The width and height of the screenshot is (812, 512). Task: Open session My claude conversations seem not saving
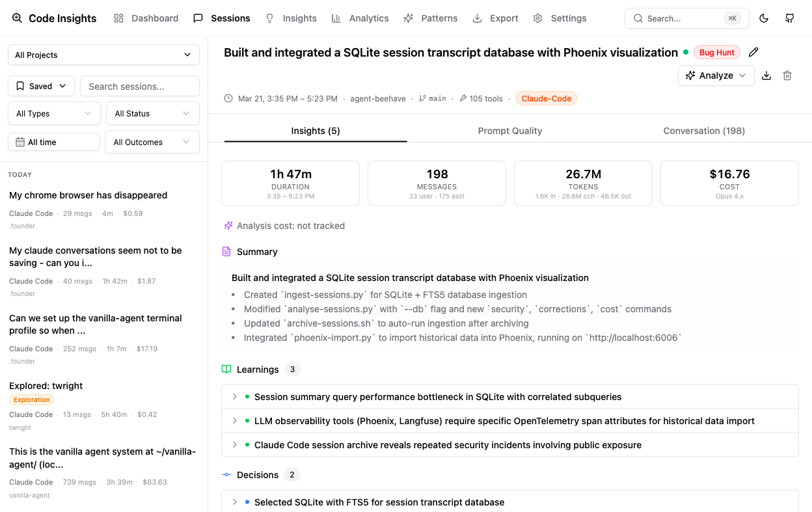(103, 271)
